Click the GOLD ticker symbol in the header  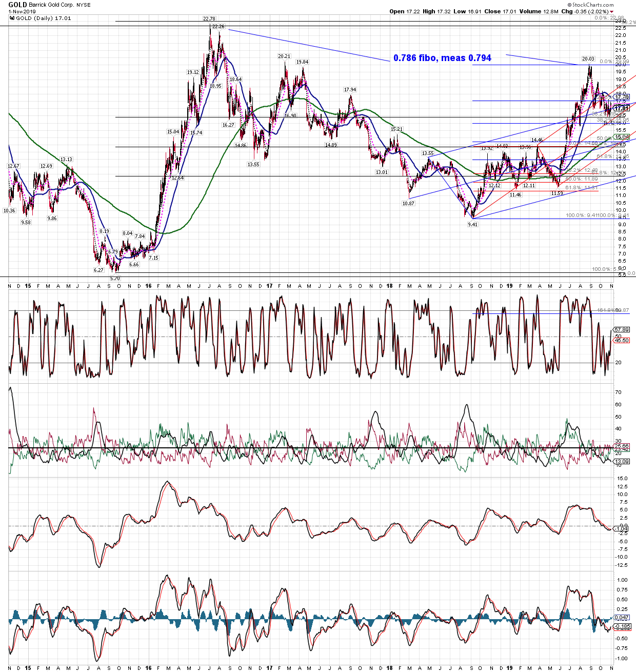click(x=17, y=5)
